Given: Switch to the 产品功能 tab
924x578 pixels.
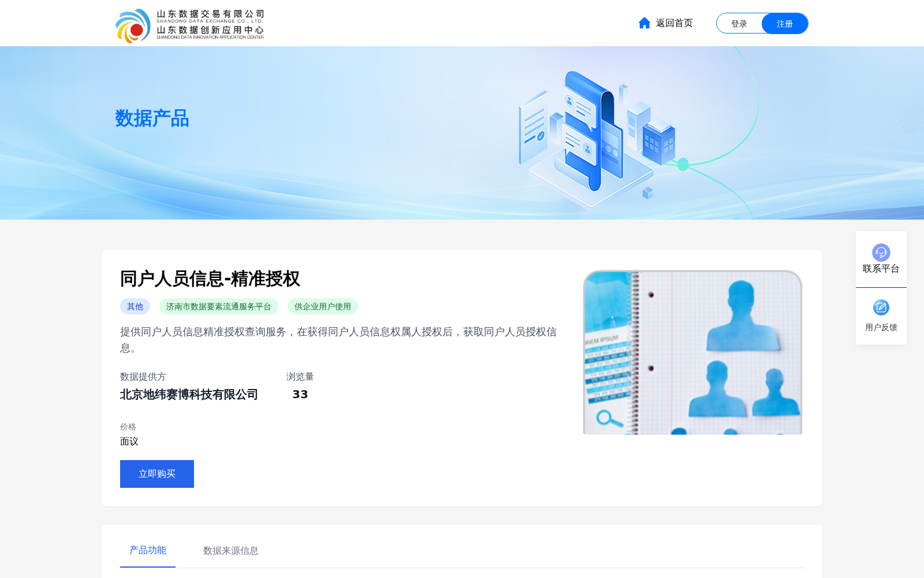Looking at the screenshot, I should tap(148, 550).
